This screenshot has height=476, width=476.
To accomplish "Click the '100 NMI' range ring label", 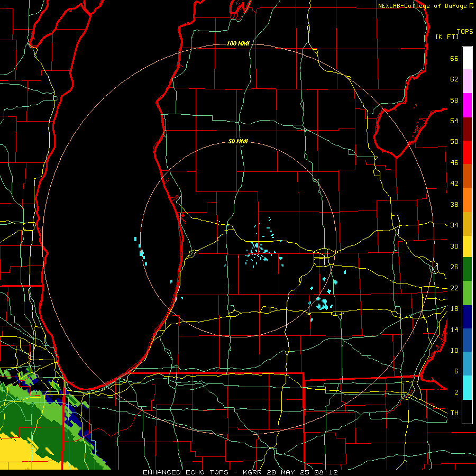I will click(238, 44).
